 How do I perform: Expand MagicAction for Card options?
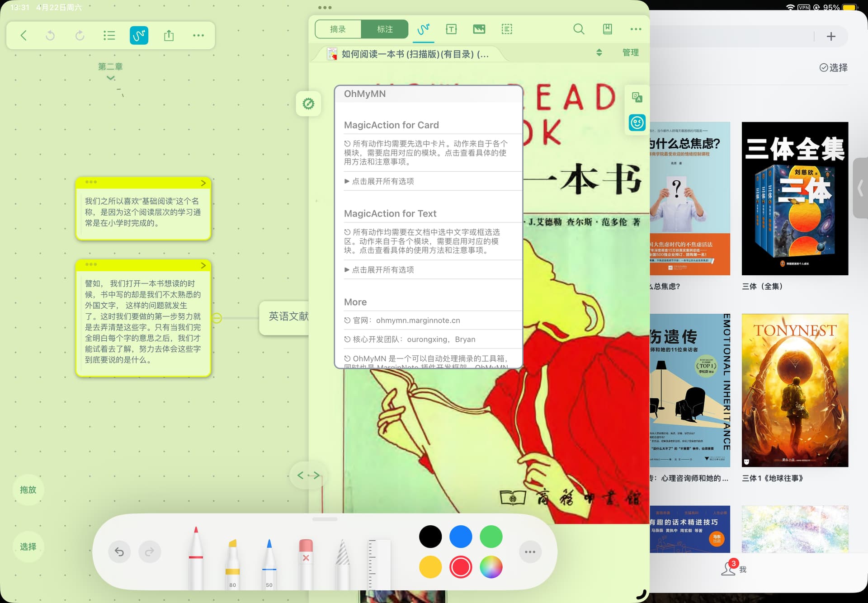coord(433,181)
